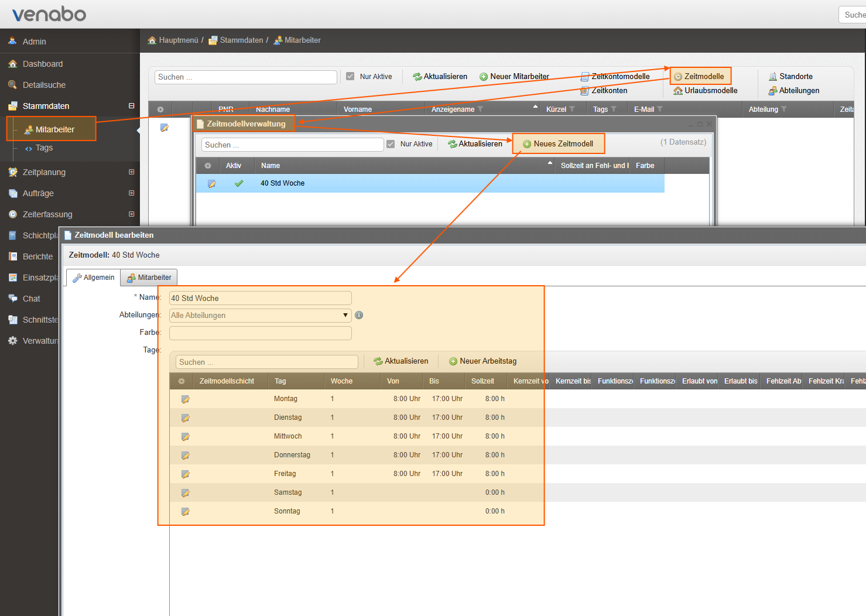
Task: Click the Neues Zeitmodell button
Action: (x=558, y=144)
